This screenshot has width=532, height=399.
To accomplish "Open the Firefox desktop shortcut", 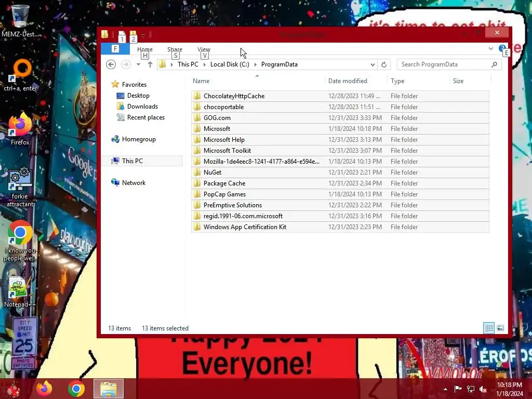I will [20, 129].
